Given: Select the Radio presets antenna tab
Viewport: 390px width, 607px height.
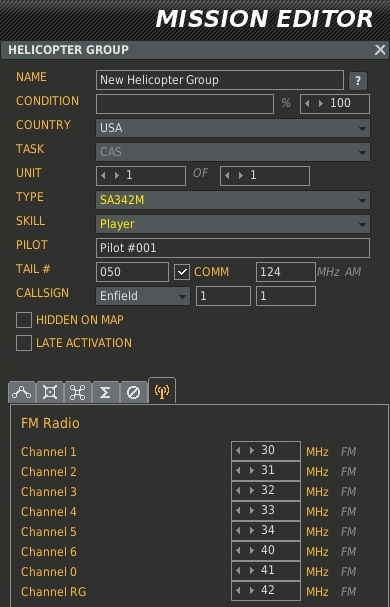Looking at the screenshot, I should (162, 391).
